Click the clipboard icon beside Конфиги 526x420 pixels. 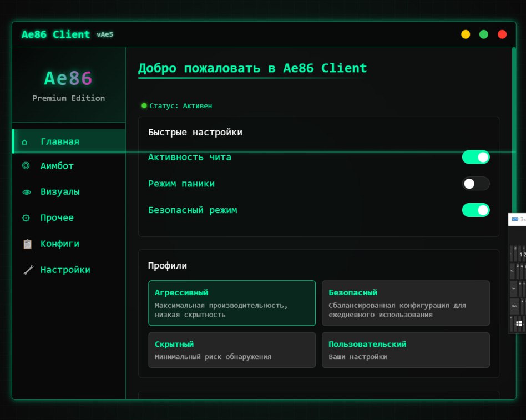pos(28,244)
